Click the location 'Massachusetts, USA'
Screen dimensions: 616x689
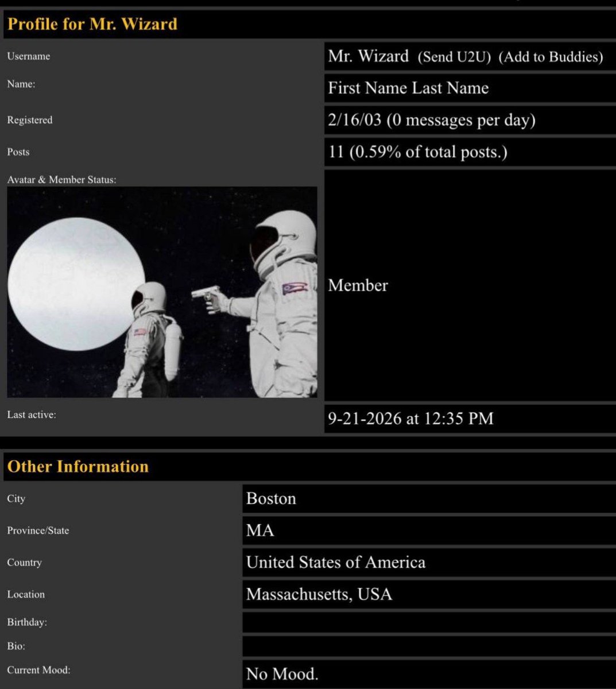[319, 594]
